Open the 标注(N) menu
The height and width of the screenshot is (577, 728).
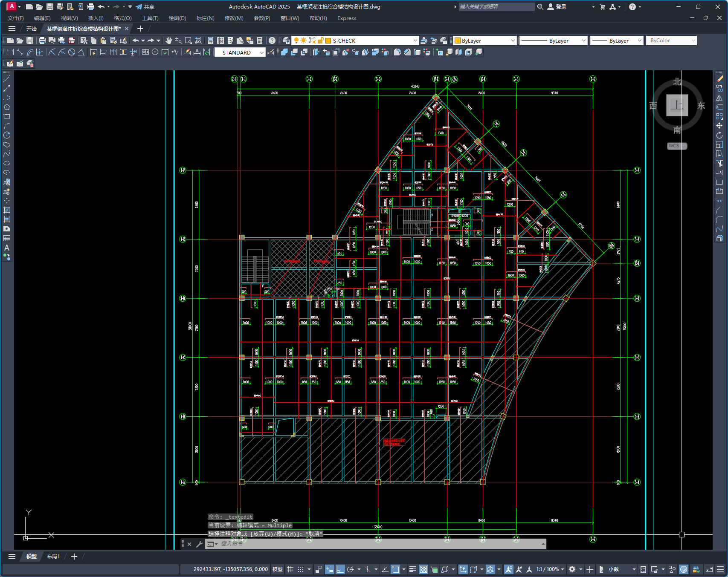pyautogui.click(x=205, y=18)
